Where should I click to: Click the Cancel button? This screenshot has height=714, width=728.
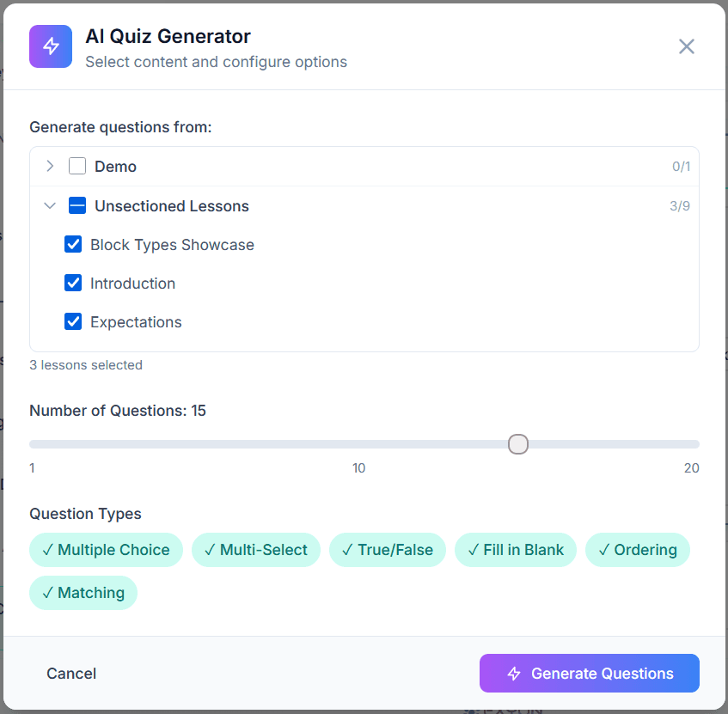tap(71, 674)
